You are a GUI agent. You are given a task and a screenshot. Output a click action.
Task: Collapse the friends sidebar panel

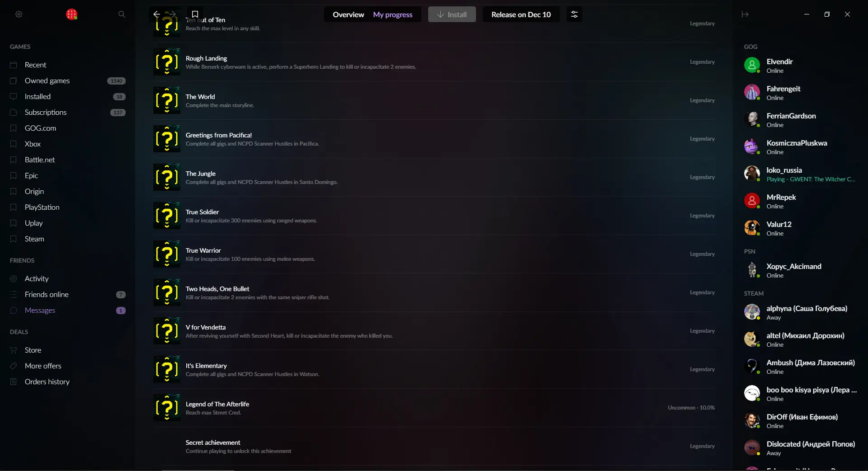pyautogui.click(x=745, y=14)
